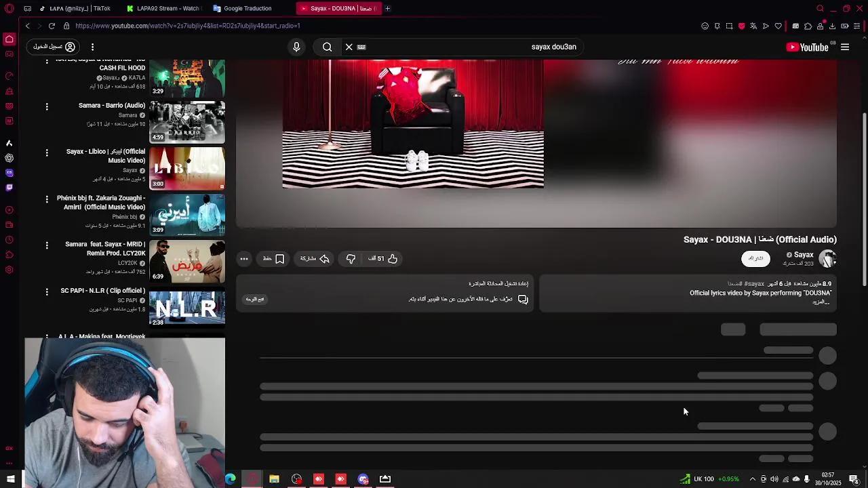
Task: Open options menu for Samara feat. Sayax MRID
Action: pyautogui.click(x=47, y=245)
